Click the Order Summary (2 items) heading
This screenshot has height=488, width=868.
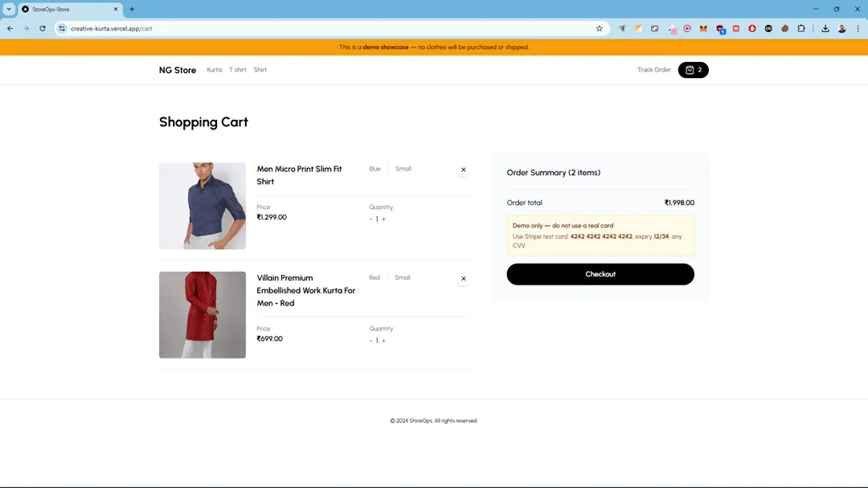click(x=554, y=173)
